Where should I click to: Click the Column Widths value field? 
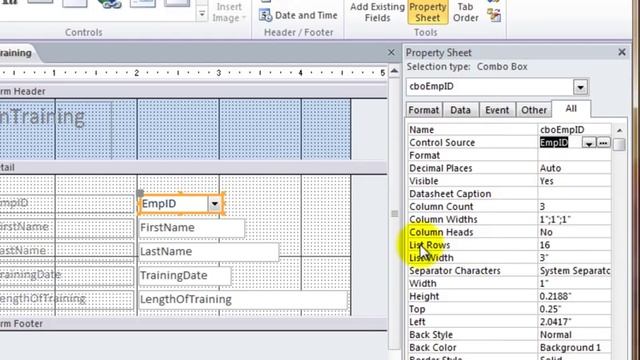(574, 219)
